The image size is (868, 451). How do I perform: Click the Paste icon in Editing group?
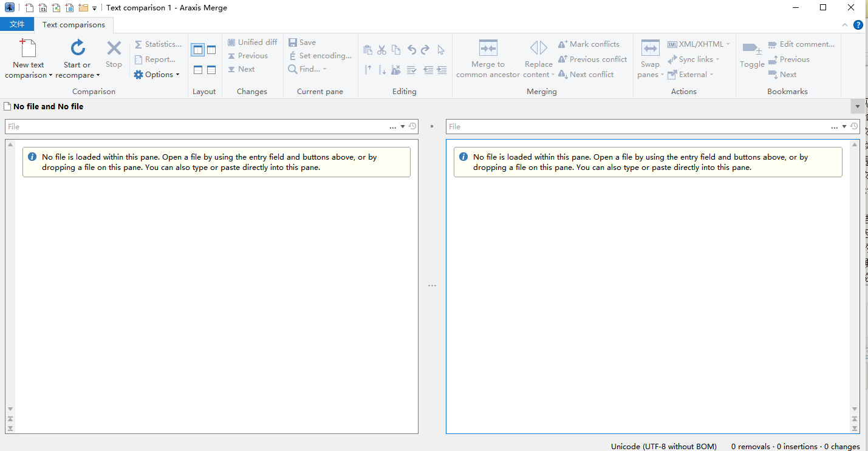pos(367,50)
